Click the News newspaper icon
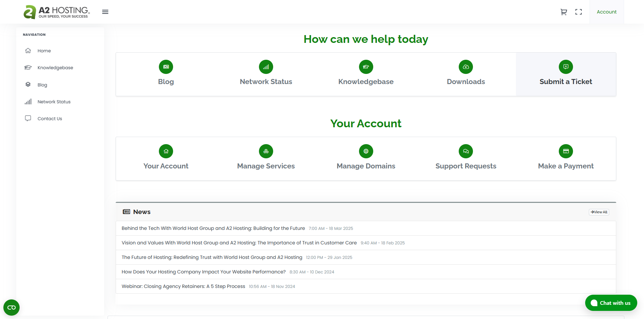This screenshot has width=644, height=319. 126,212
